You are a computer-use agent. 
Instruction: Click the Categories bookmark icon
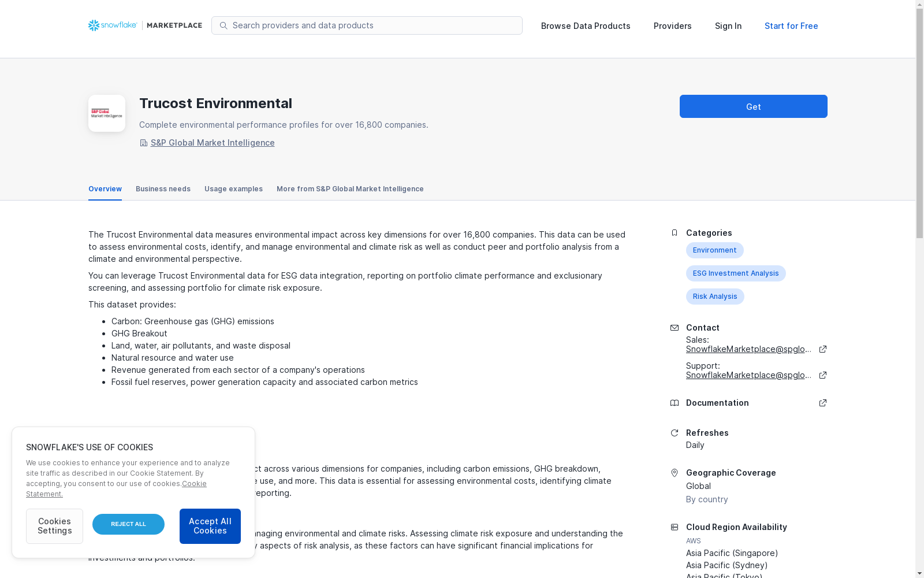[x=674, y=233]
